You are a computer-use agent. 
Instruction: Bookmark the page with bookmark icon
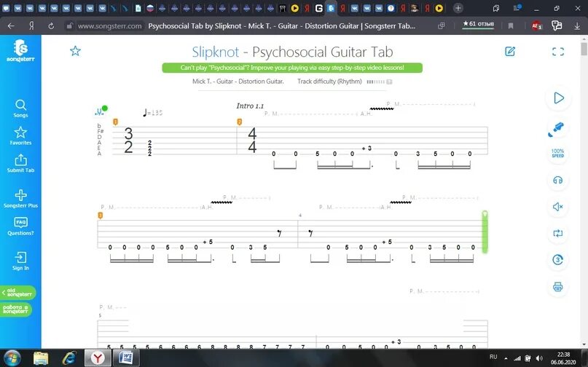tap(511, 26)
